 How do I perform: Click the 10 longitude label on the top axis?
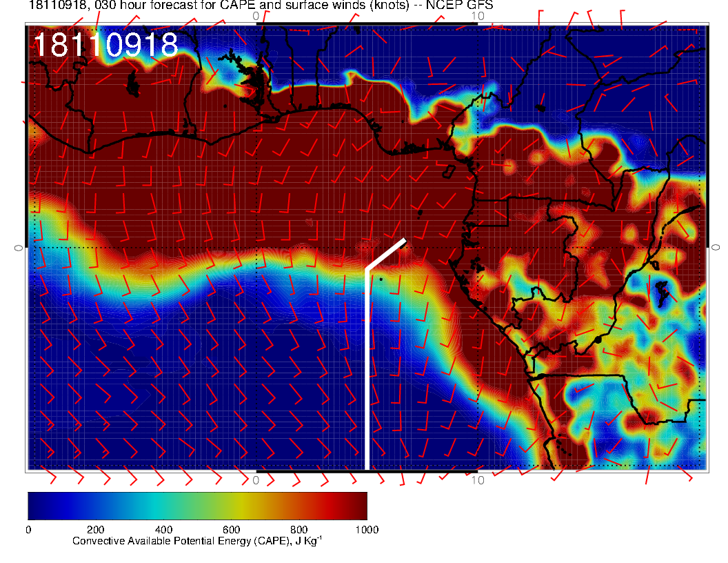pyautogui.click(x=478, y=17)
